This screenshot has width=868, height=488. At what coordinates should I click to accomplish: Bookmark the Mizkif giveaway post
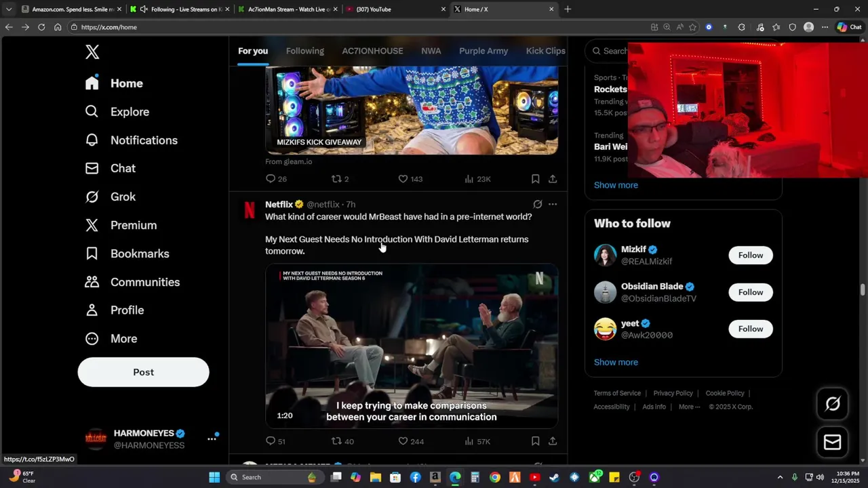tap(535, 179)
